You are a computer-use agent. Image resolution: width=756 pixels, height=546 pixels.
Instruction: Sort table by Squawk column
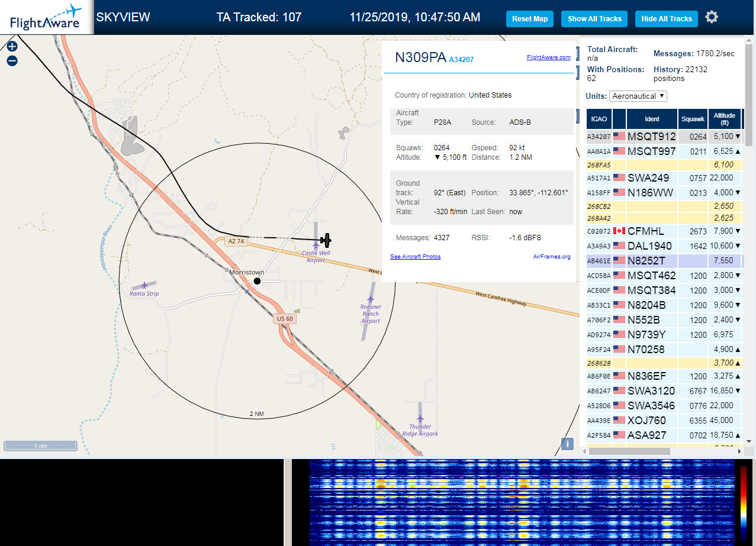tap(693, 119)
